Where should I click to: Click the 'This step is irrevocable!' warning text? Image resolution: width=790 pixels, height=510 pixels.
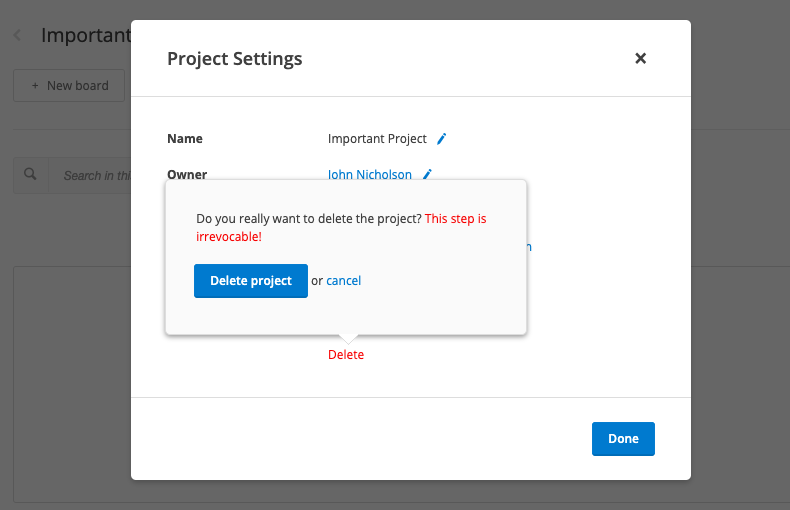tap(341, 227)
